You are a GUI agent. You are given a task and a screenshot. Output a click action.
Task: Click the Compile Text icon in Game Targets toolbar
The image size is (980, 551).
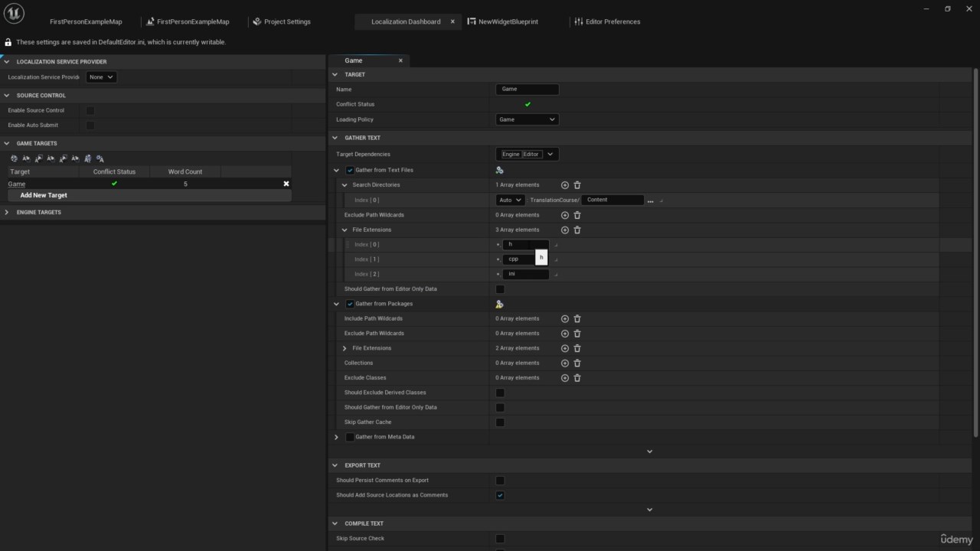coord(100,158)
